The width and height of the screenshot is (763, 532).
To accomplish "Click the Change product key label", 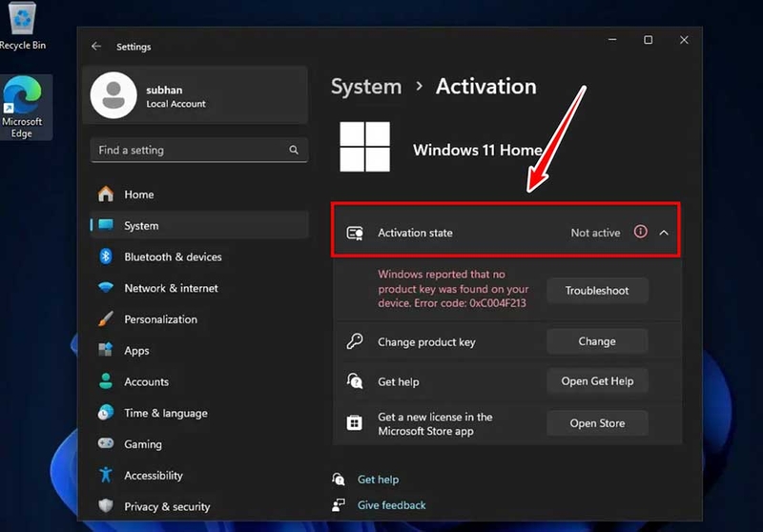I will pos(426,342).
